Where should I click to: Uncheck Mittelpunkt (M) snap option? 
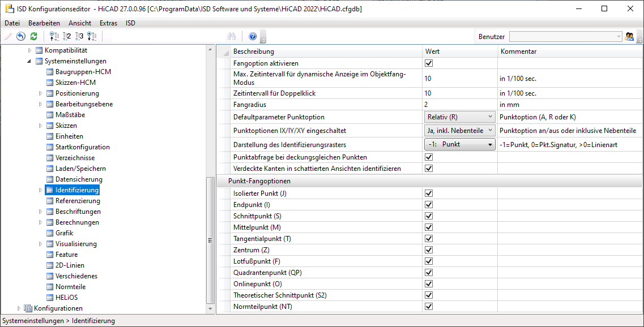[429, 227]
